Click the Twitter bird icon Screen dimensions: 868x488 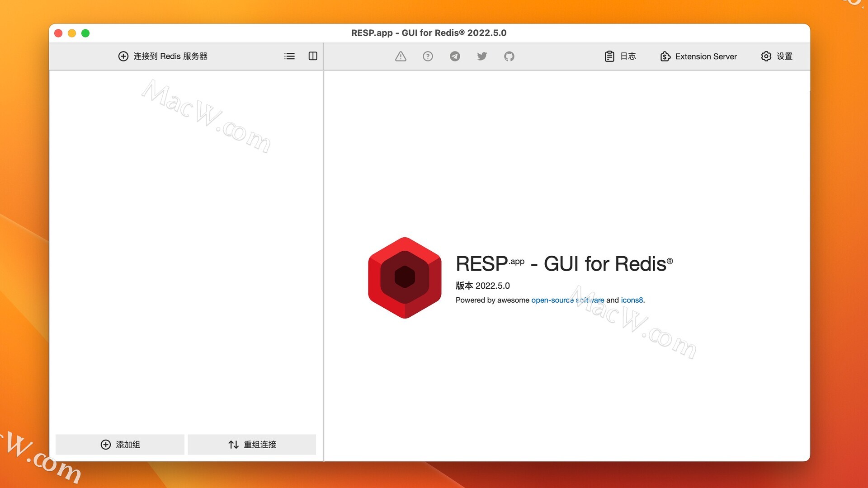[x=481, y=56]
